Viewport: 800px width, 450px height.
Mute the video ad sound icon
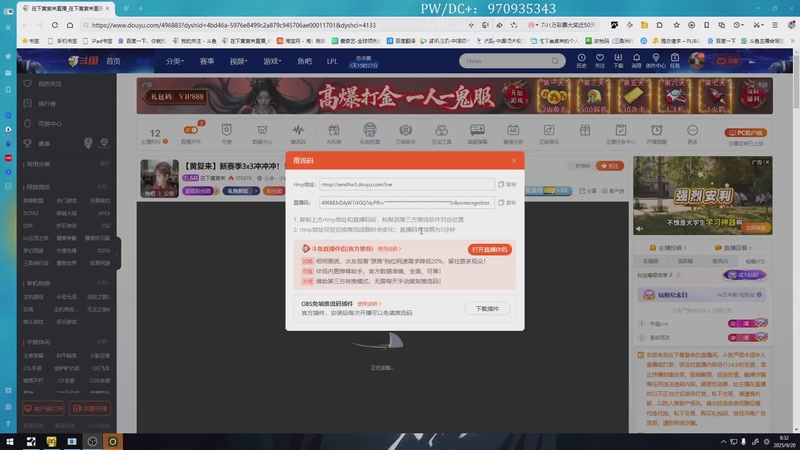[x=640, y=228]
